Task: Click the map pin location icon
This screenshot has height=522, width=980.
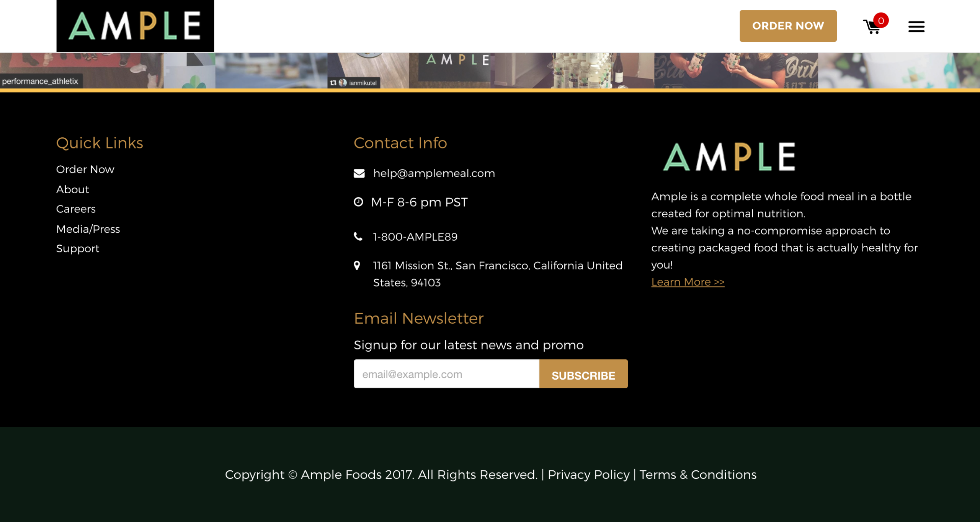Action: point(357,265)
